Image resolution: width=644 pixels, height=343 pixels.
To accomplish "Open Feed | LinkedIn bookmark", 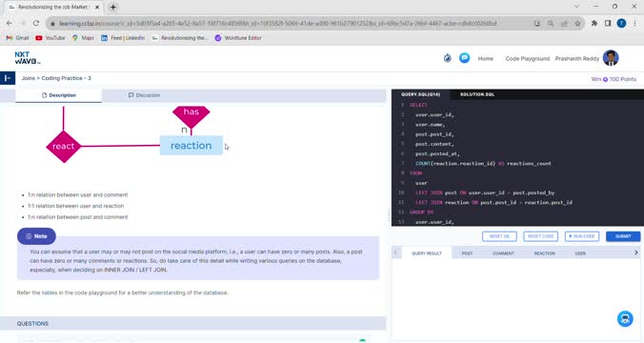I will [123, 38].
